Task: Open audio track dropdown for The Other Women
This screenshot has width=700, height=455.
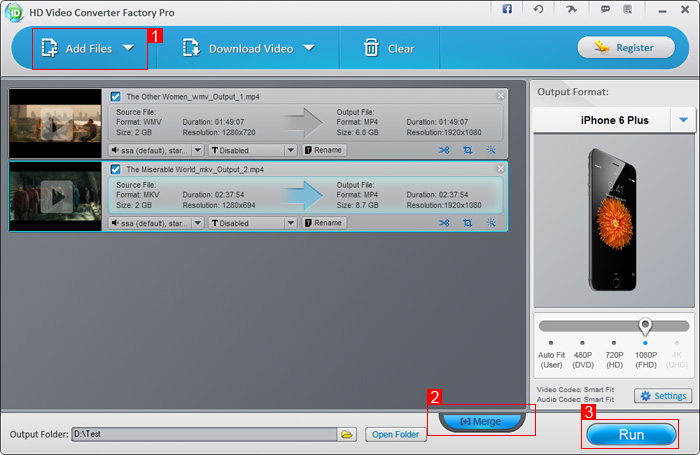Action: click(198, 150)
